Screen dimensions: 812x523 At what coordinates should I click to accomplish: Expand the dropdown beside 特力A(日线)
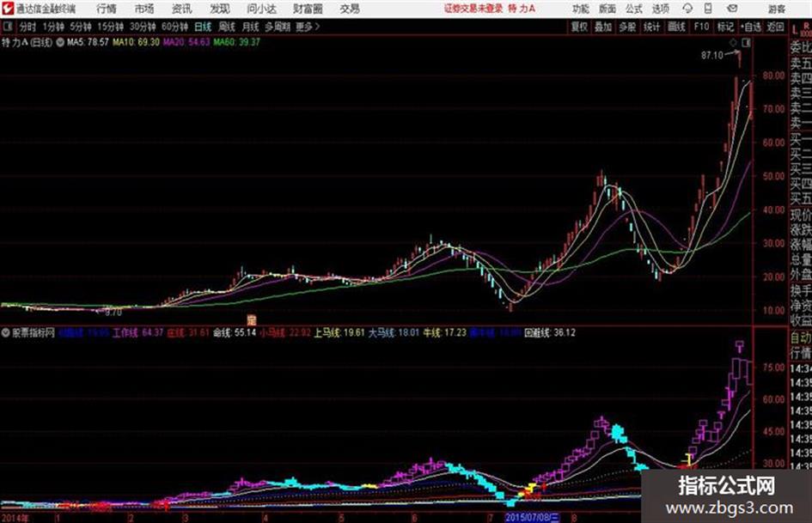coord(59,42)
